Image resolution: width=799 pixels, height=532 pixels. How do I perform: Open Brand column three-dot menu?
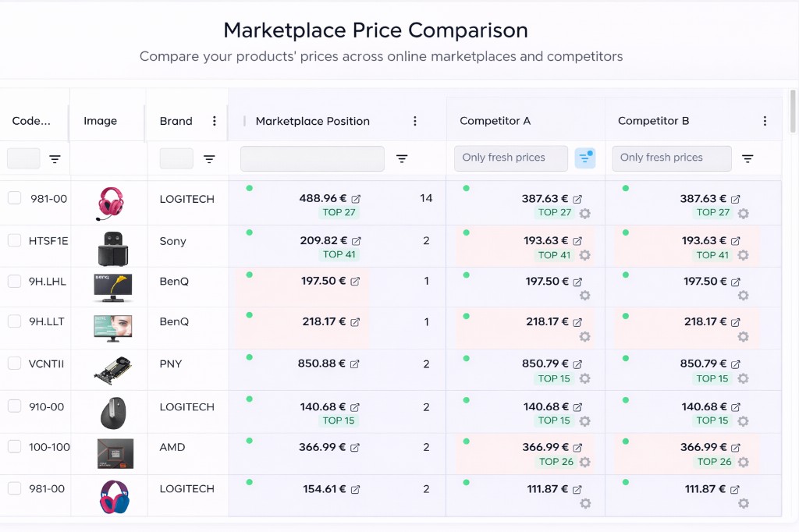tap(215, 121)
